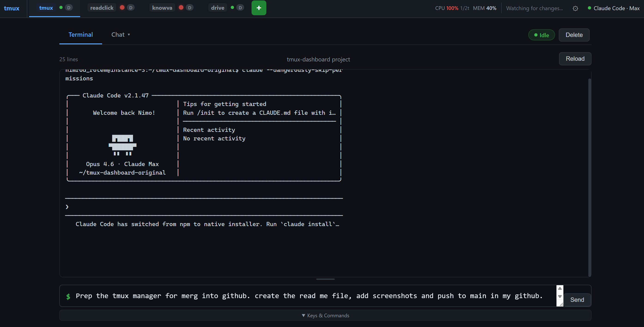Click inside the command message input field
Image resolution: width=644 pixels, height=327 pixels.
(x=300, y=296)
